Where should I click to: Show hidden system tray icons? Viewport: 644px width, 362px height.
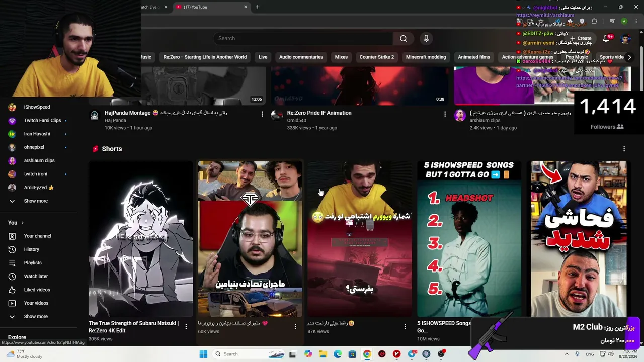pos(566,354)
